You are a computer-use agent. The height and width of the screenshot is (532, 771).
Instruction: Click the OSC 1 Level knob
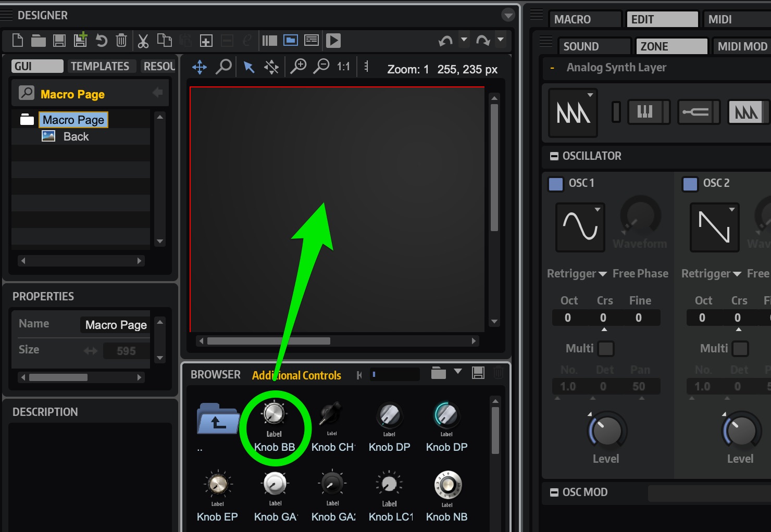607,430
